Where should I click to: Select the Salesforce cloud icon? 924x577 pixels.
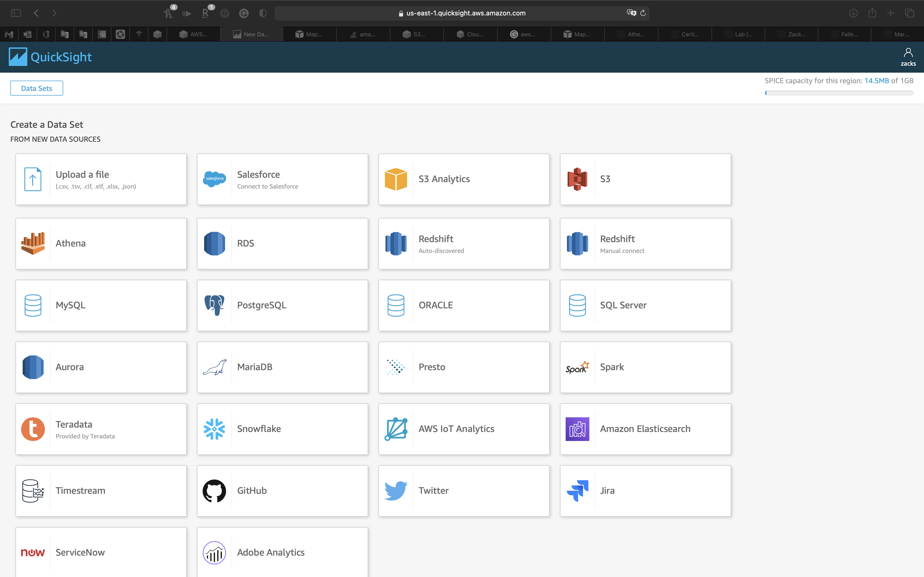click(214, 179)
